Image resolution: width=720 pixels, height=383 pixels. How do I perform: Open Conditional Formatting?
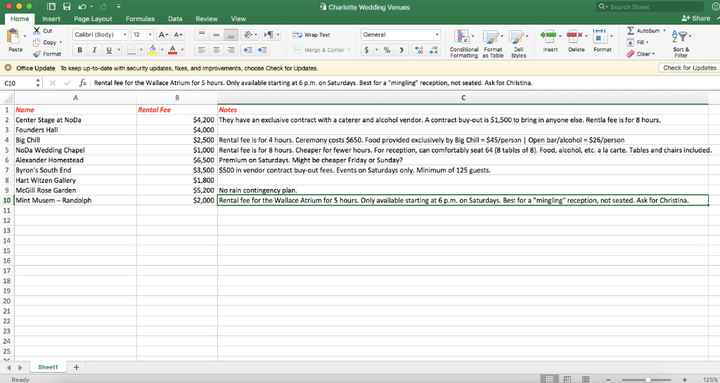point(464,44)
